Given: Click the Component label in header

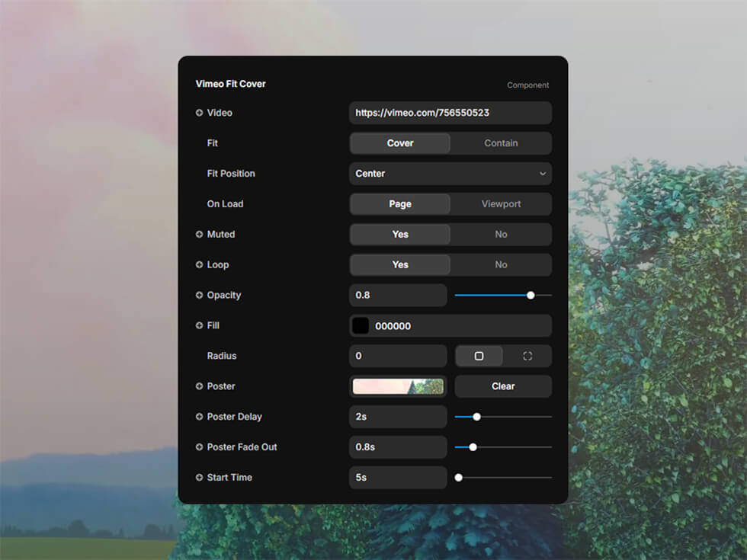Looking at the screenshot, I should [527, 85].
